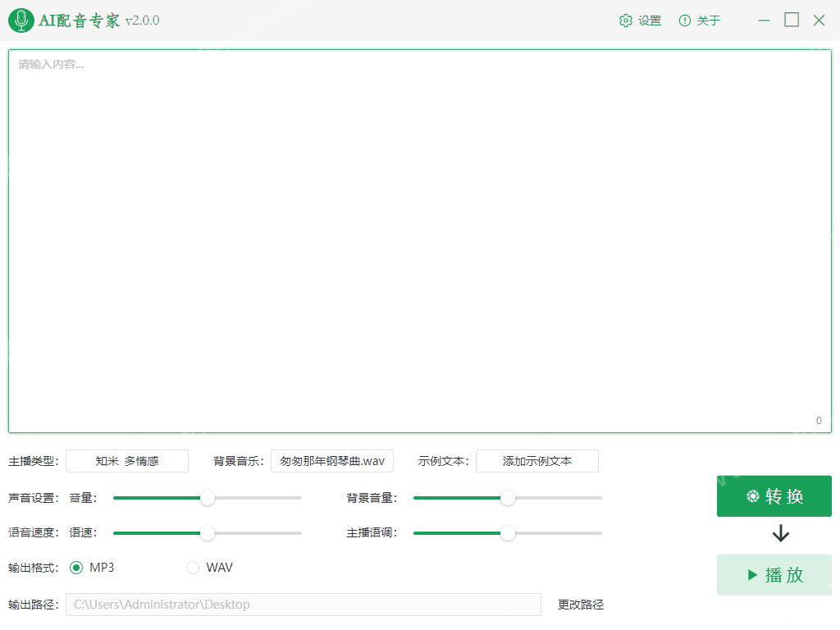Click the output path field showing Desktop
This screenshot has width=840, height=630.
coord(304,604)
